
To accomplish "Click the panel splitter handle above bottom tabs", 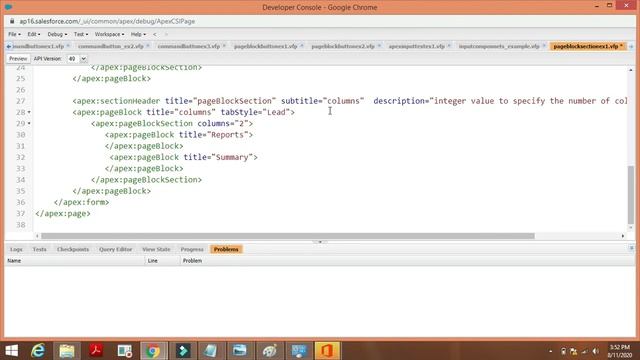I will point(320,242).
